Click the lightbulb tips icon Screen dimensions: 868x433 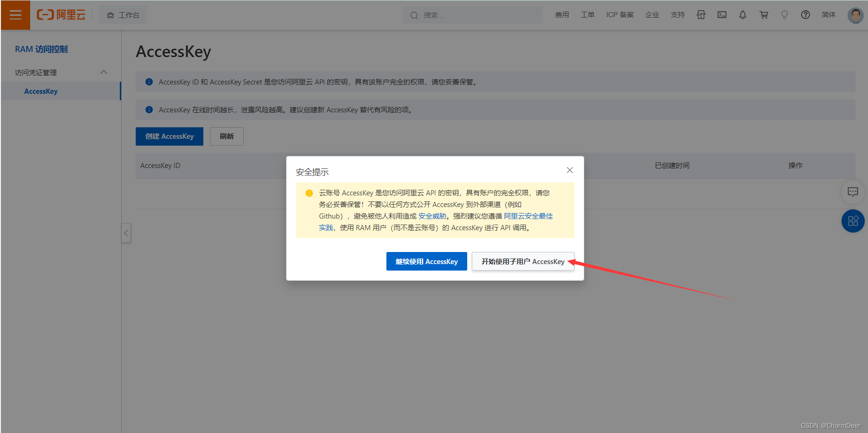click(x=784, y=15)
